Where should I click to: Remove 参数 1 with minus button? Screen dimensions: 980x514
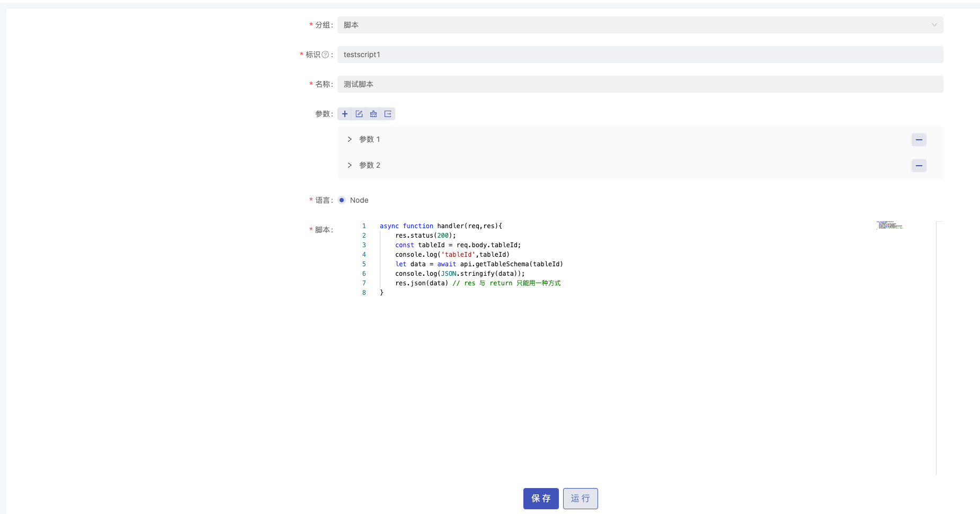point(919,140)
